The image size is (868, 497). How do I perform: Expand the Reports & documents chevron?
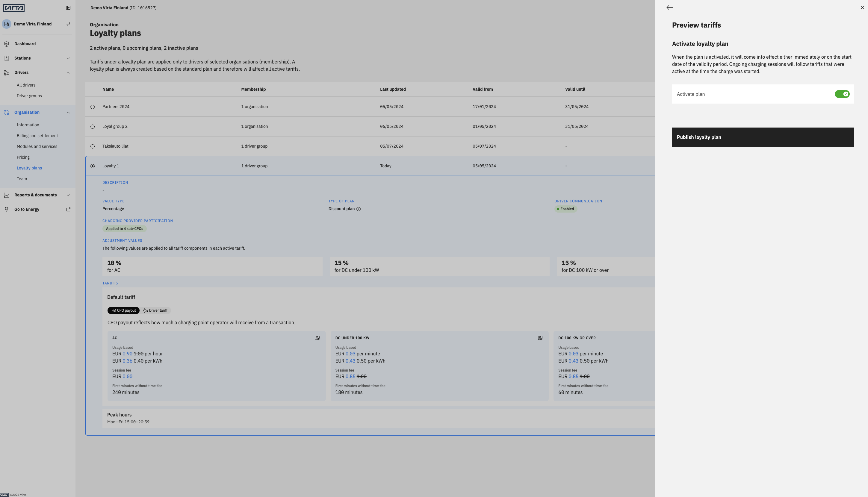point(68,195)
